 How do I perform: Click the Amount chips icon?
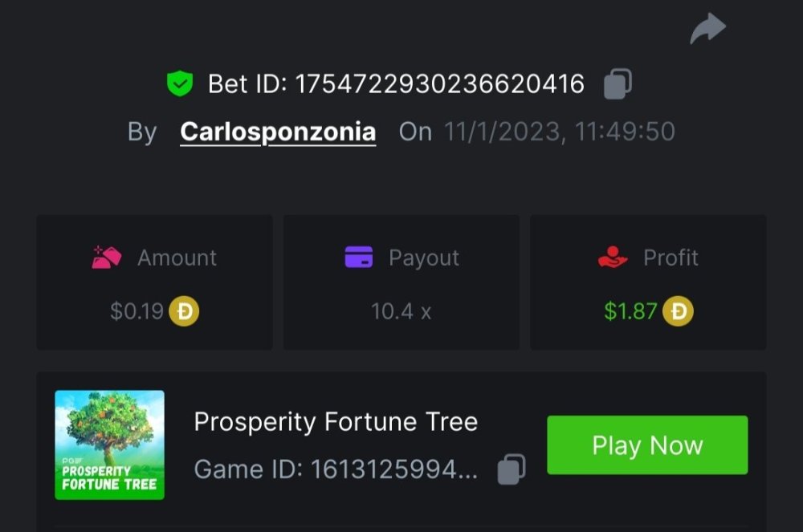click(x=107, y=258)
